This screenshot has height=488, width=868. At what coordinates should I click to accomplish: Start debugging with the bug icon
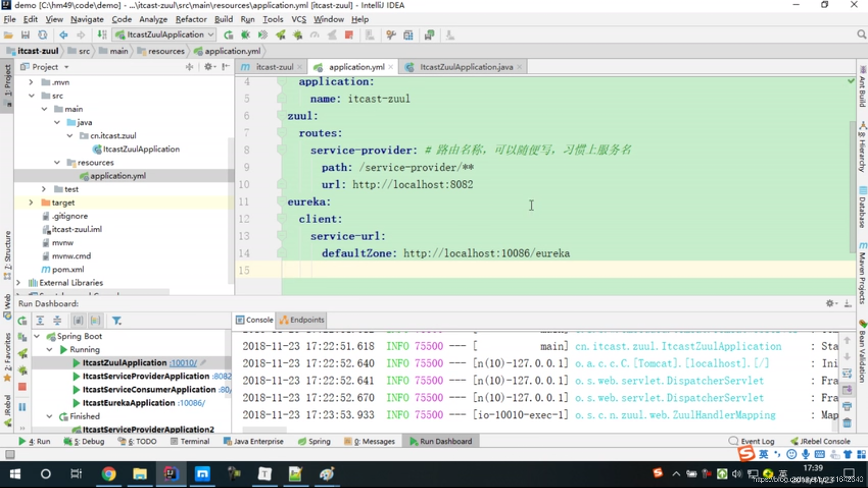point(245,35)
